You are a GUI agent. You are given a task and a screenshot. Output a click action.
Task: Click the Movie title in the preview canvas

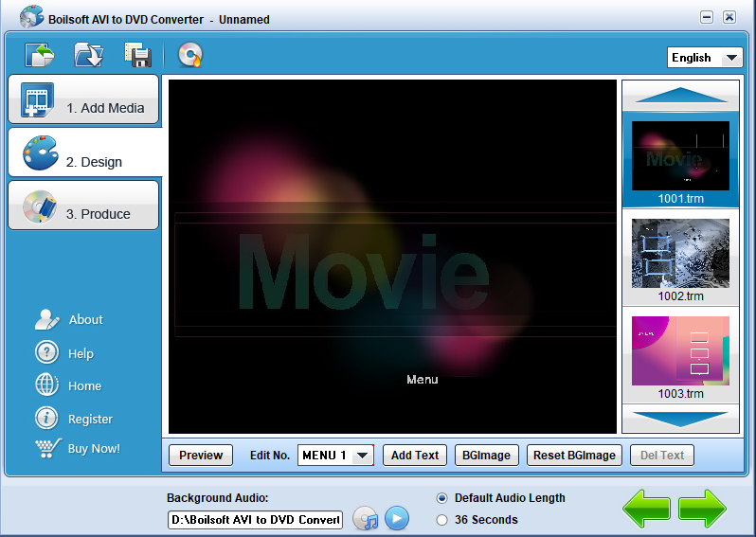click(364, 271)
